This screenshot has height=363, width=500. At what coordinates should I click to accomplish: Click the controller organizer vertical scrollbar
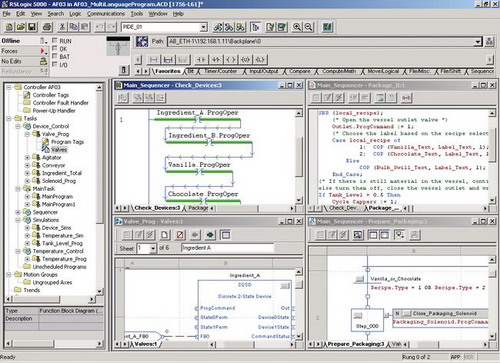(99, 189)
